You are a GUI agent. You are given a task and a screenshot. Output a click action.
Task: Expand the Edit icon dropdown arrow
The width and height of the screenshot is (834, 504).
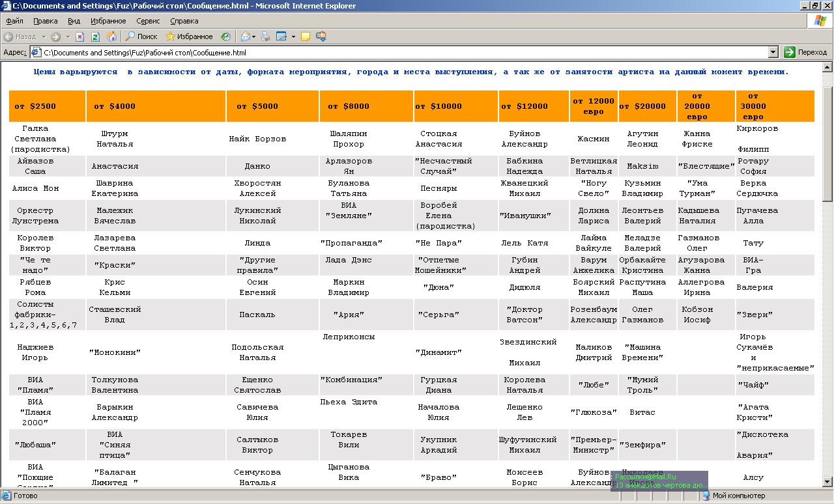[293, 36]
